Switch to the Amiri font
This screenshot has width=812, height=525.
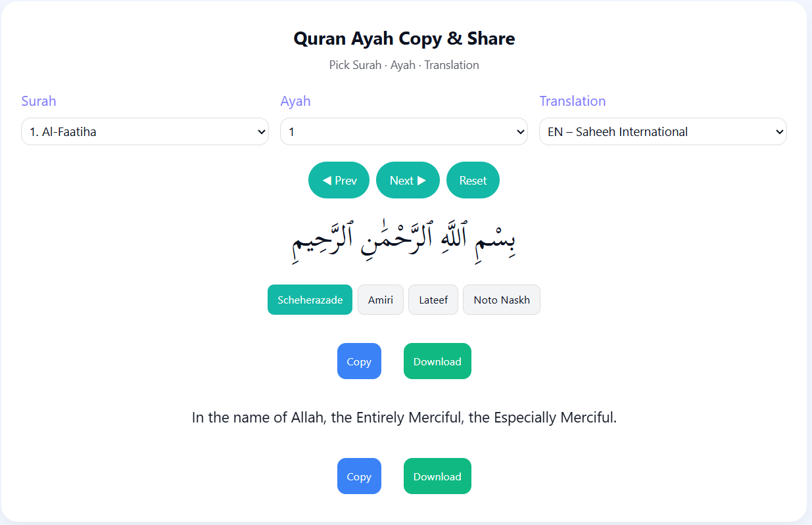[380, 299]
